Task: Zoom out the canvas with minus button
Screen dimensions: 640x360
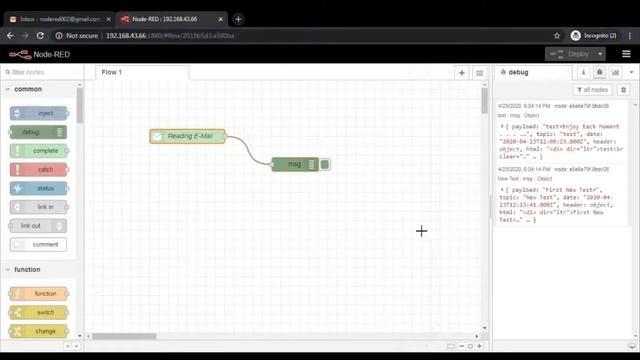Action: pyautogui.click(x=461, y=346)
